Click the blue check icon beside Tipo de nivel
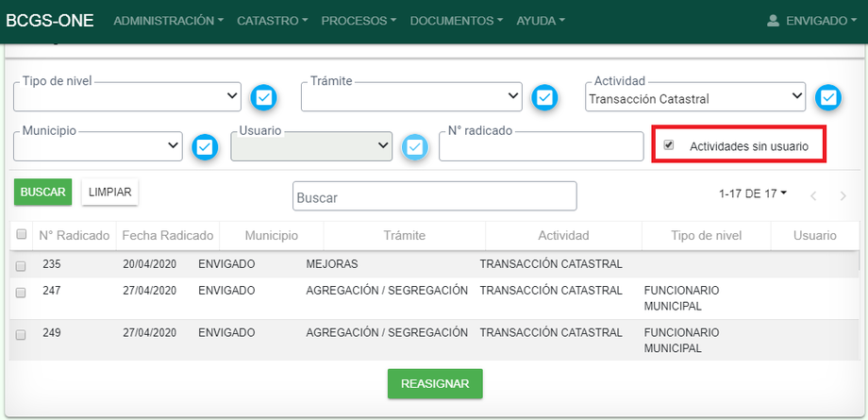Screen dimensions: 868x420 pyautogui.click(x=264, y=97)
